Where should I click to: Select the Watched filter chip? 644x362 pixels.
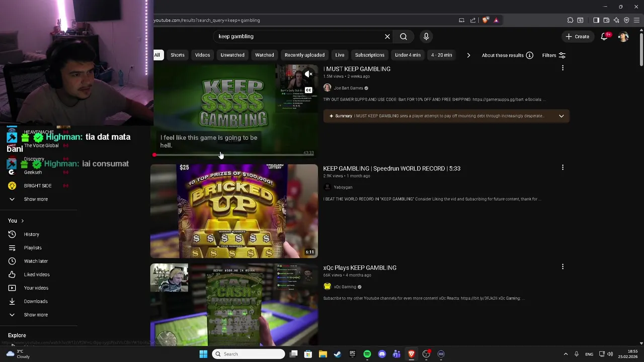point(264,55)
